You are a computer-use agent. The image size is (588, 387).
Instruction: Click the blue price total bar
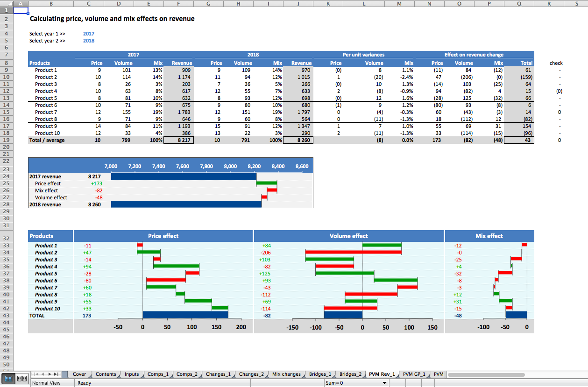pos(185,315)
